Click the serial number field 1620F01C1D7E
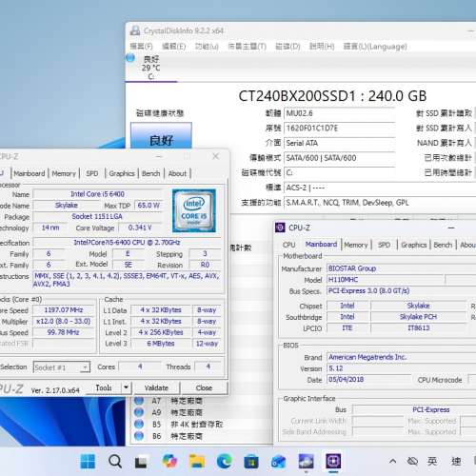476x476 pixels. point(339,129)
